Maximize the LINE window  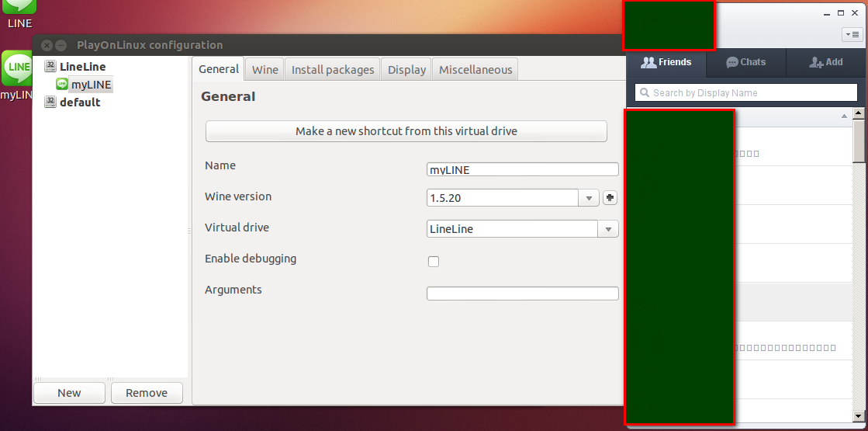[841, 12]
